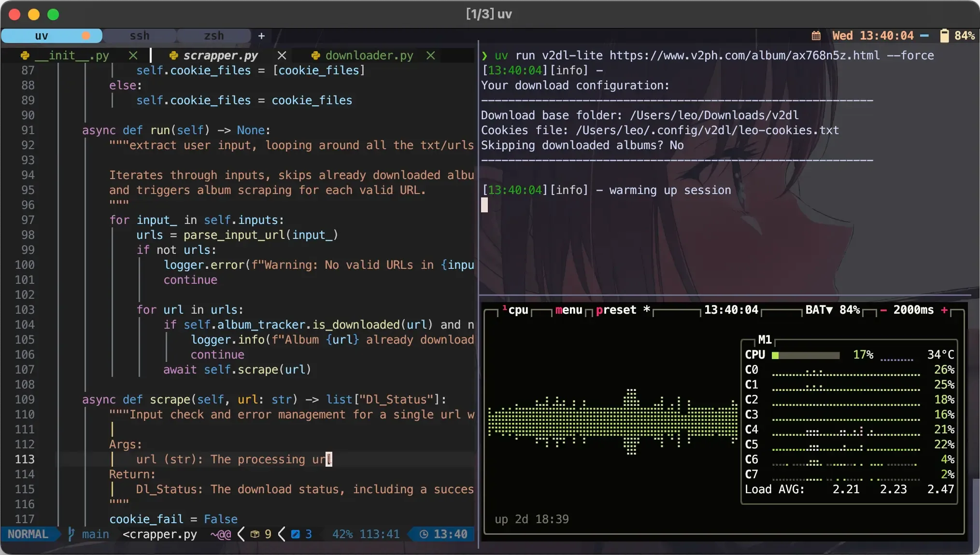Click line number 113 in the gutter
This screenshot has height=555, width=980.
pyautogui.click(x=25, y=459)
